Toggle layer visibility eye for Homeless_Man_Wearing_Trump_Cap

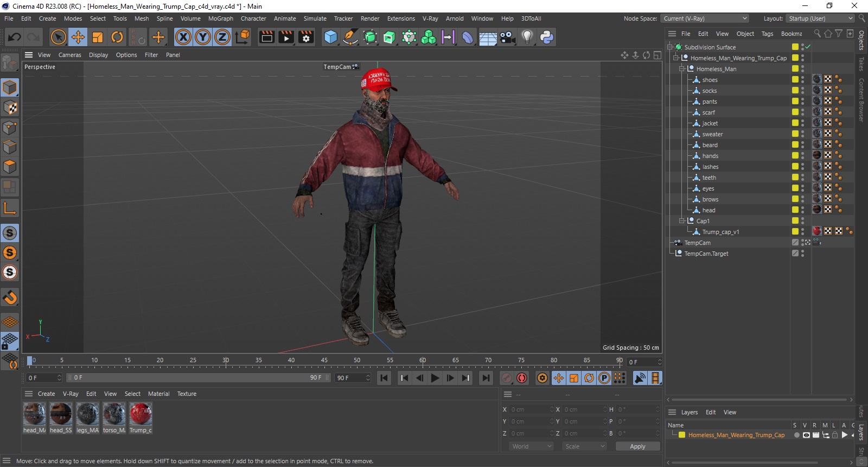806,435
